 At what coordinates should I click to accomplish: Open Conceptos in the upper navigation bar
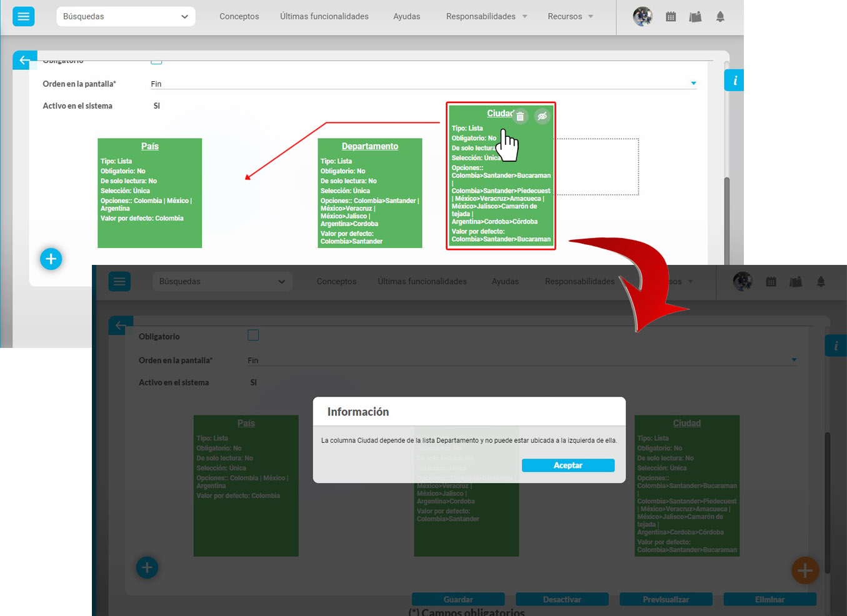(x=239, y=16)
